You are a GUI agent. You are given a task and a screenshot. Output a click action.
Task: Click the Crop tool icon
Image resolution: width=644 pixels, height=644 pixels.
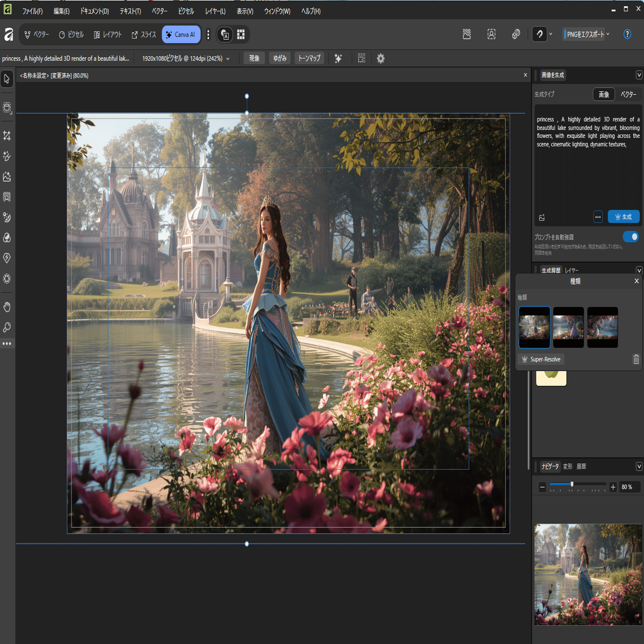pos(7,136)
